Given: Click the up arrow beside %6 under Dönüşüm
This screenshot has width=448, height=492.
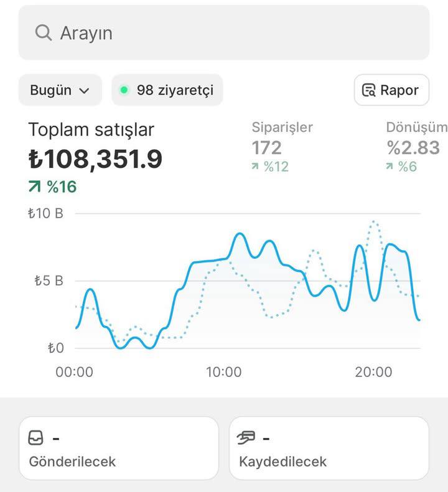Looking at the screenshot, I should pos(390,167).
